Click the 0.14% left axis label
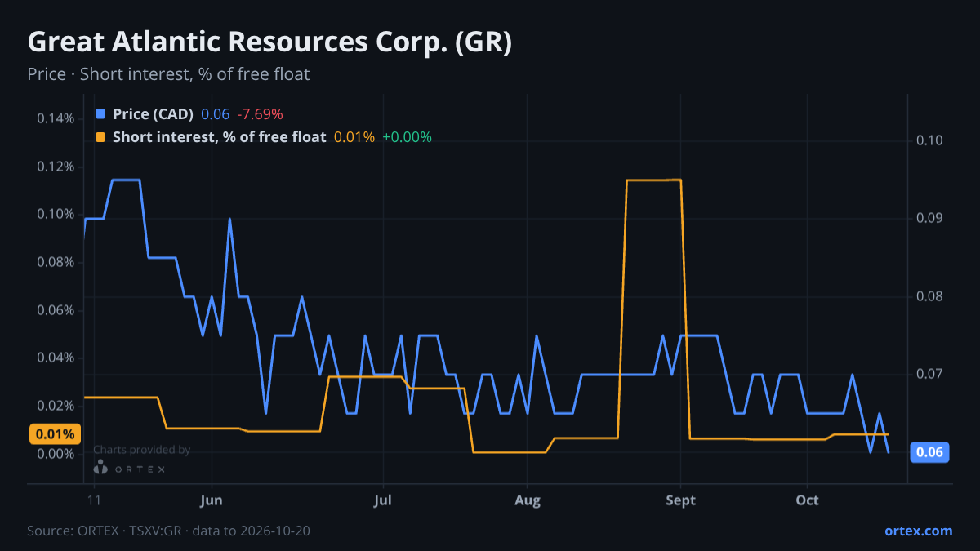The height and width of the screenshot is (551, 980). [x=56, y=118]
